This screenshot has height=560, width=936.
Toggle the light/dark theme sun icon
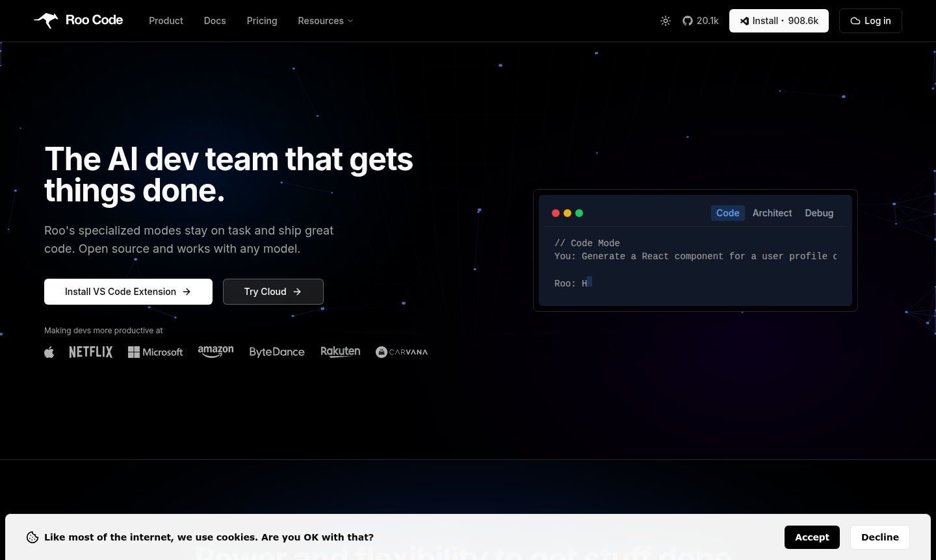(x=666, y=21)
